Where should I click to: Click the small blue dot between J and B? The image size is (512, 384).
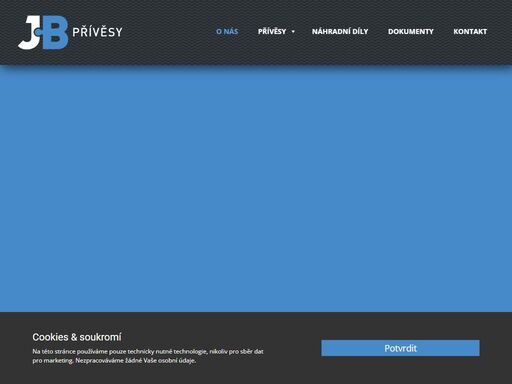(x=38, y=32)
